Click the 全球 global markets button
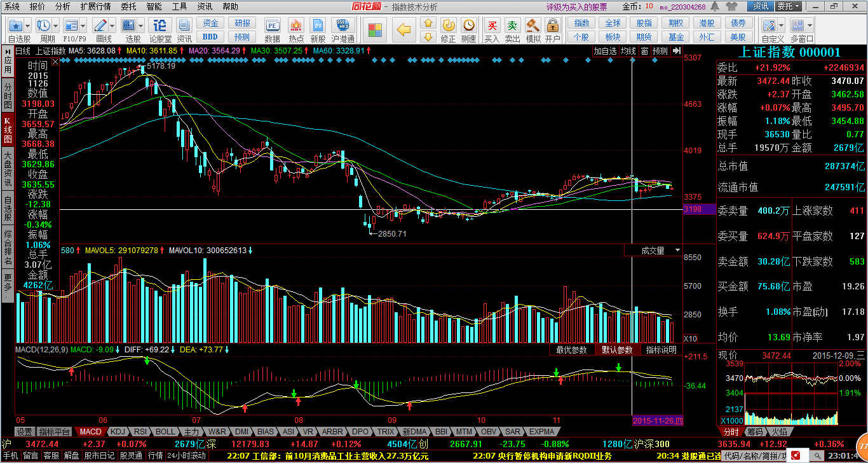868x463 pixels. click(x=613, y=23)
